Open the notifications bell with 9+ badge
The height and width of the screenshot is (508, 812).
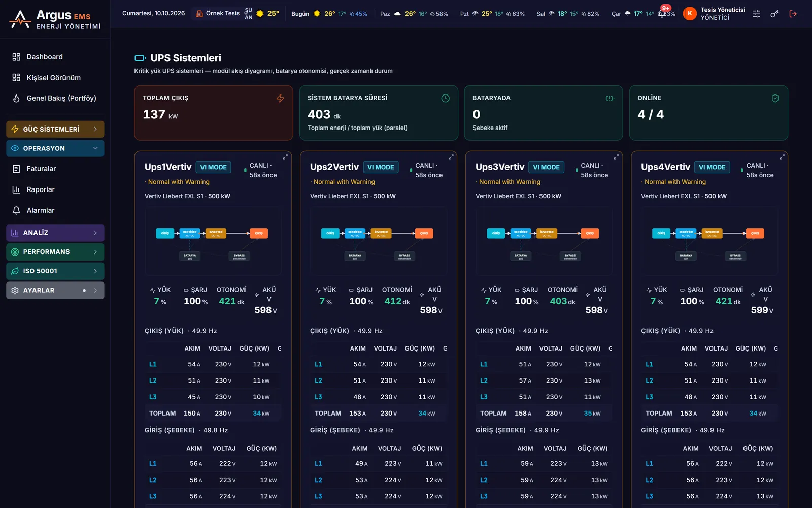(x=663, y=13)
